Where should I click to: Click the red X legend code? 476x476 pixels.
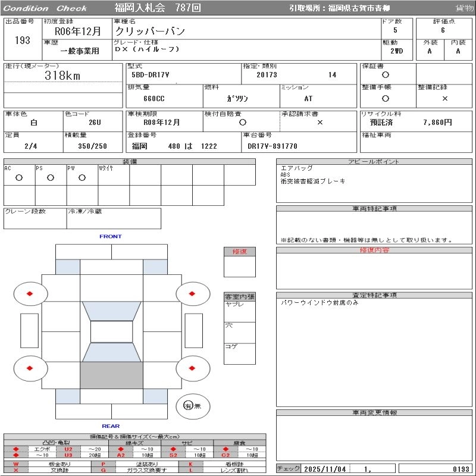click(x=16, y=470)
